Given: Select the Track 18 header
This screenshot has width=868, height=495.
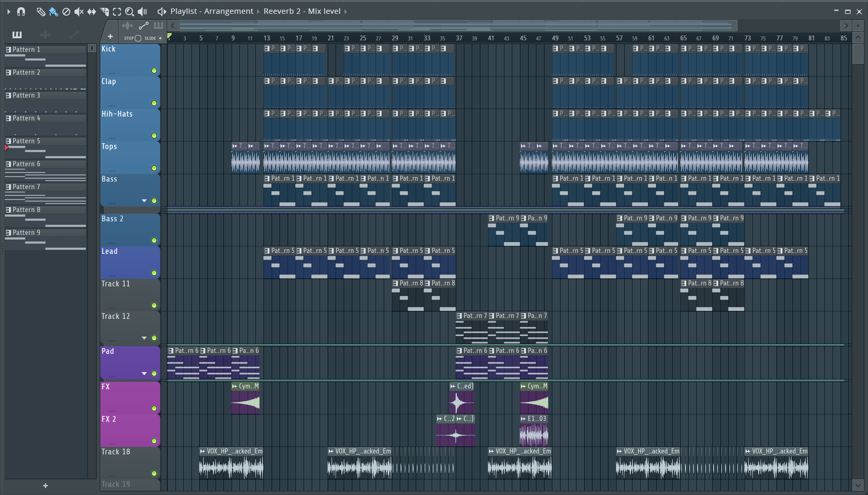Looking at the screenshot, I should [130, 463].
